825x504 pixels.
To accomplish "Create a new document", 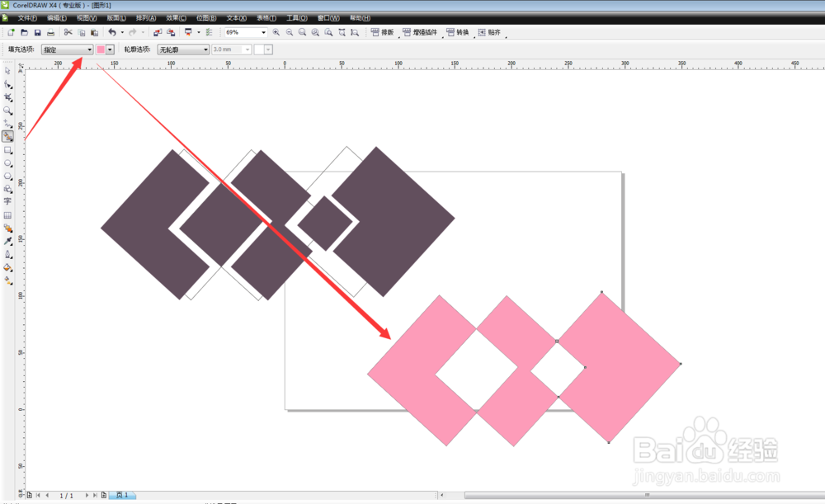I will point(11,33).
